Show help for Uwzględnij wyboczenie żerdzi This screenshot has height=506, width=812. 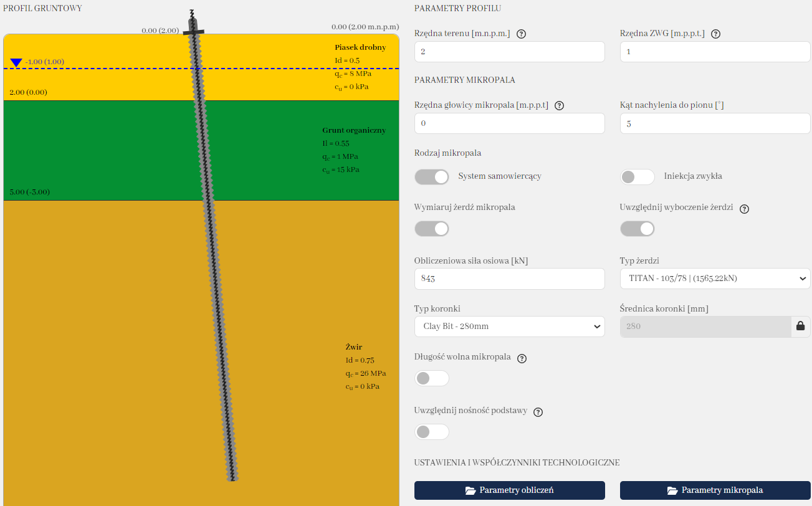click(x=744, y=209)
